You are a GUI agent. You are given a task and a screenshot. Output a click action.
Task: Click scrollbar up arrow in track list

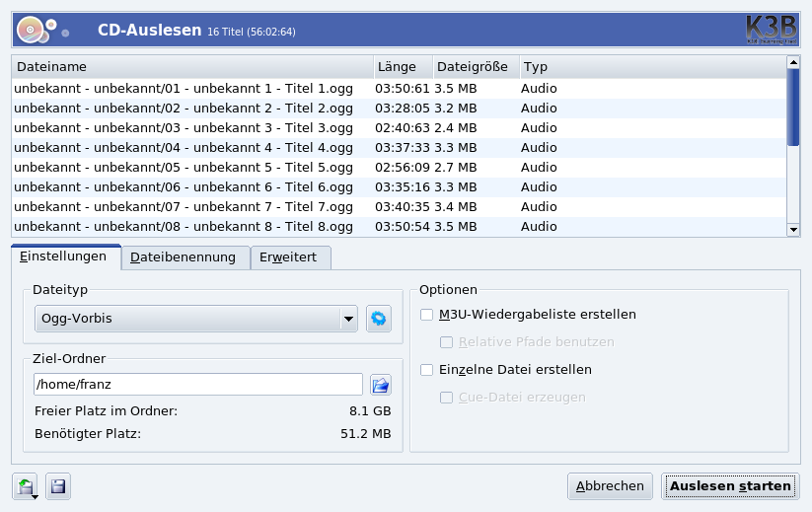[x=793, y=62]
